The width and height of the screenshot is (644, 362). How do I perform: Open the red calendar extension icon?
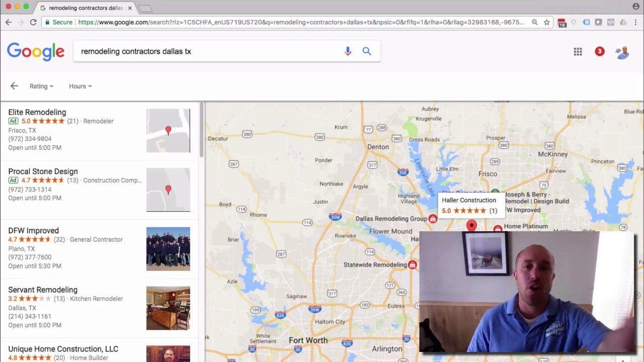point(562,23)
